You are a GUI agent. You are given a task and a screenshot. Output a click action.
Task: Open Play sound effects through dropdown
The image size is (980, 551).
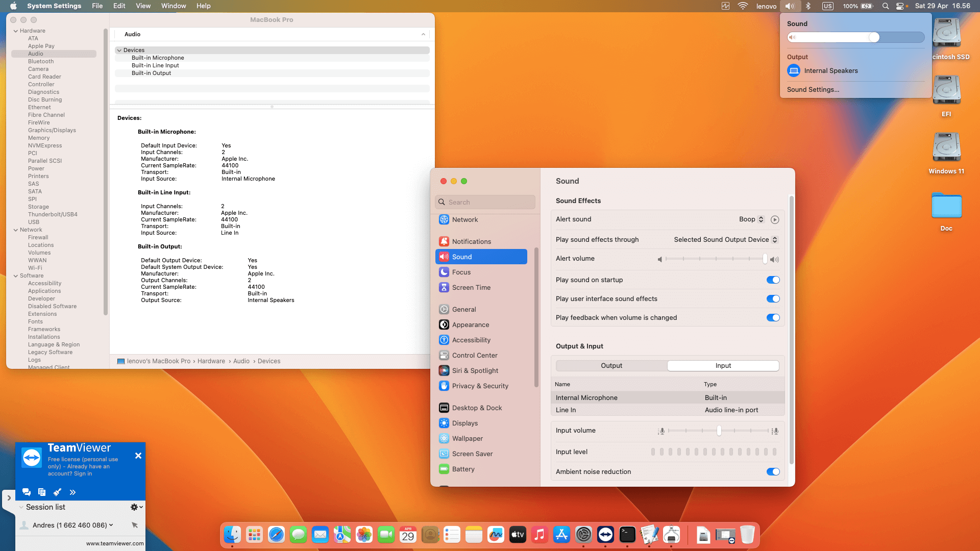pyautogui.click(x=726, y=240)
